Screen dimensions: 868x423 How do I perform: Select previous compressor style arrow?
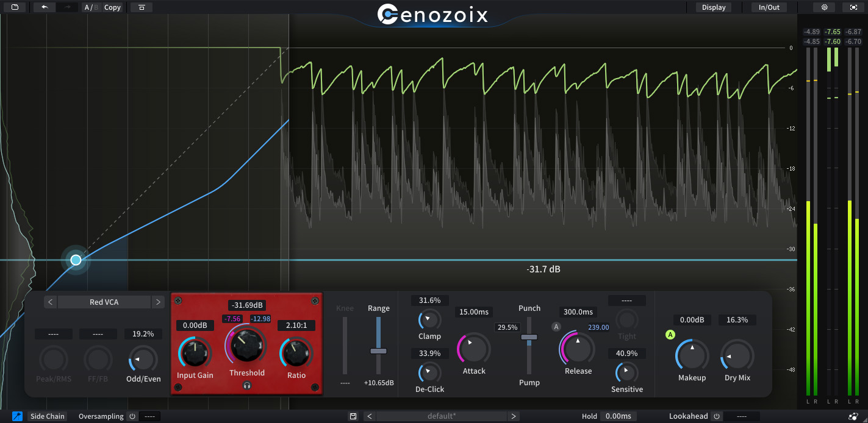(x=51, y=302)
